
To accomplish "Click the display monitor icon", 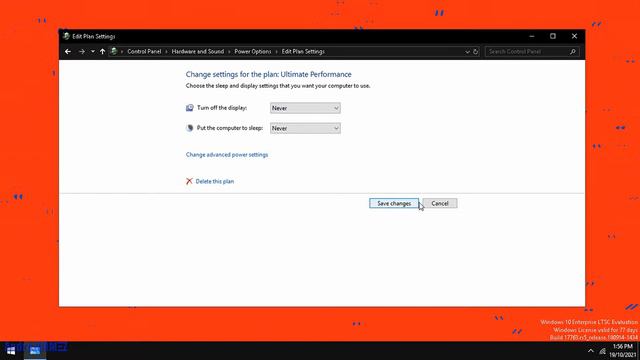I will [x=189, y=108].
